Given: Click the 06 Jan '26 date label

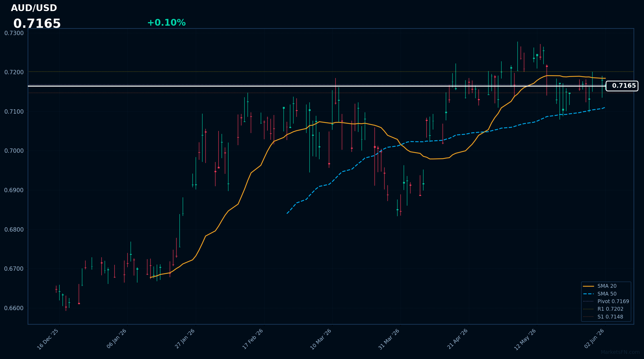Looking at the screenshot, I should (117, 339).
